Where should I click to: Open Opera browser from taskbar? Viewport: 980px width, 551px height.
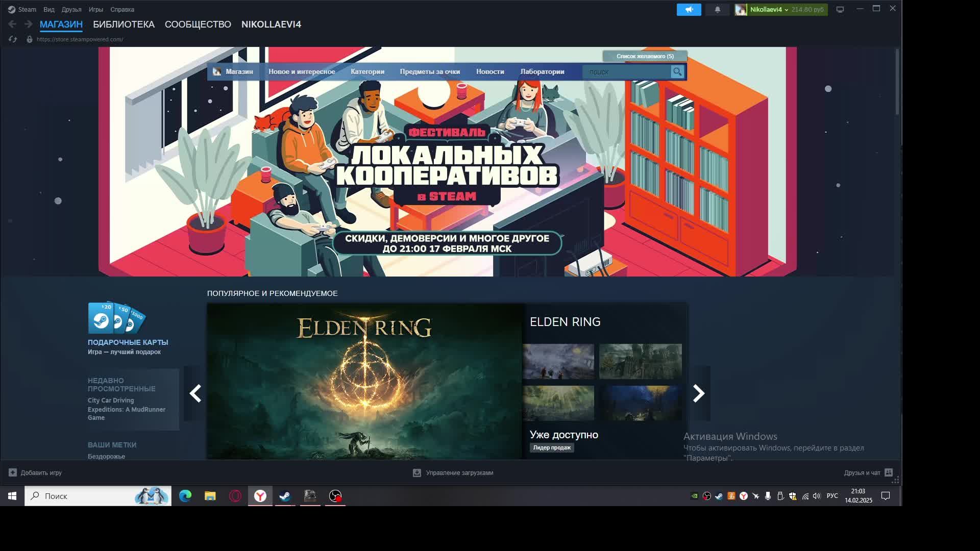click(235, 496)
